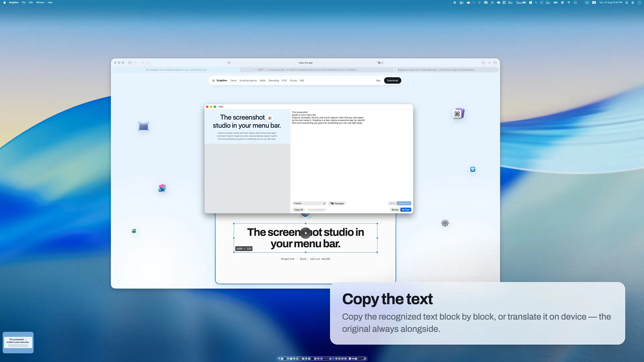The image size is (644, 362).
Task: Open the Snapline app menu
Action: tap(14, 2)
